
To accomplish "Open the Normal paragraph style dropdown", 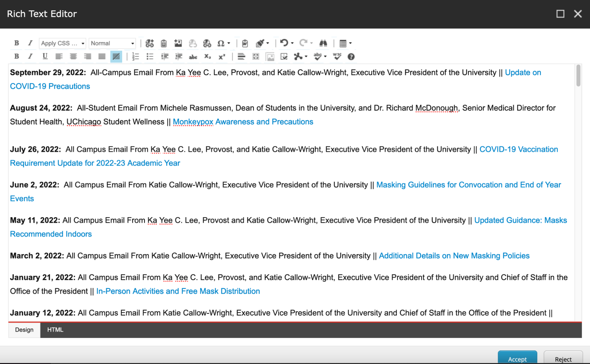I will (112, 43).
